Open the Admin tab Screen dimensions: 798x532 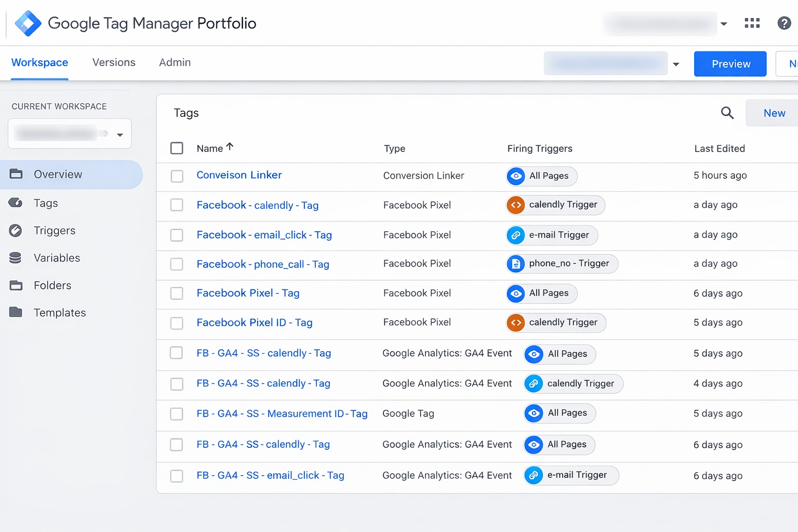click(x=175, y=62)
